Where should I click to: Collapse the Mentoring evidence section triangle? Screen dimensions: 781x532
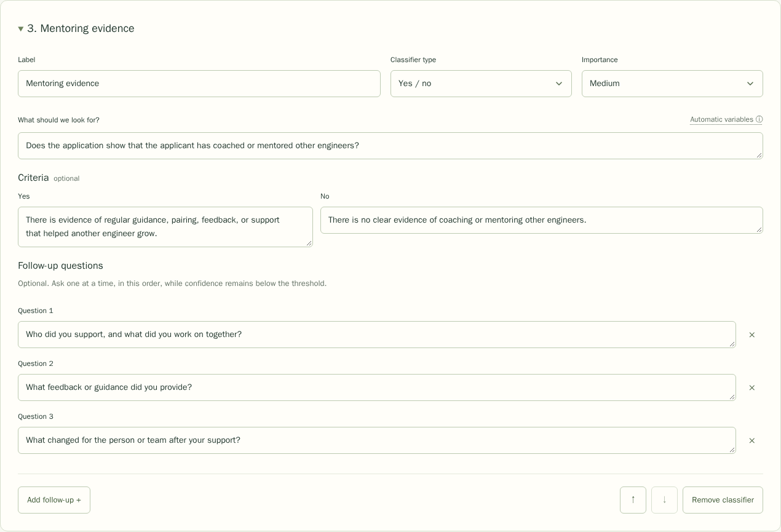(x=21, y=29)
